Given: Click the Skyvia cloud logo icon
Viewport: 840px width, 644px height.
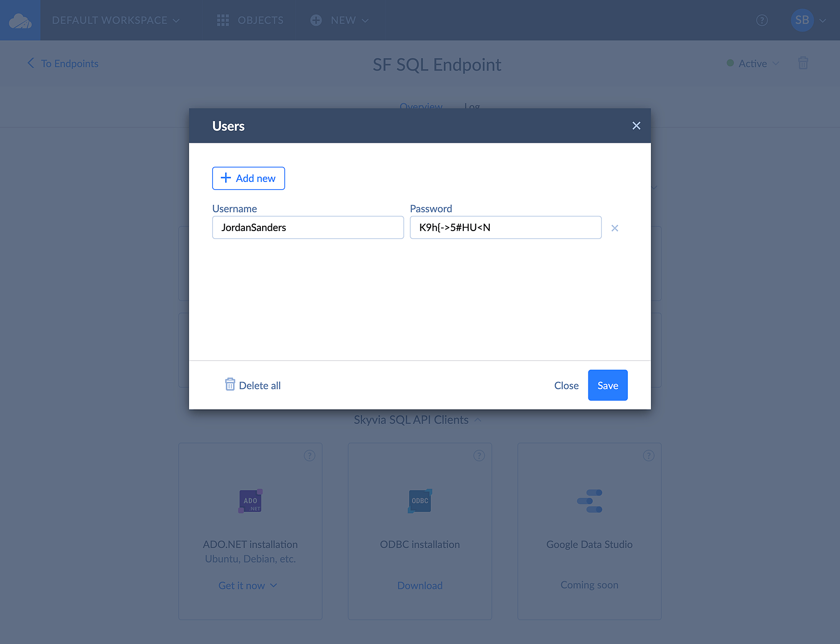Looking at the screenshot, I should coord(20,21).
